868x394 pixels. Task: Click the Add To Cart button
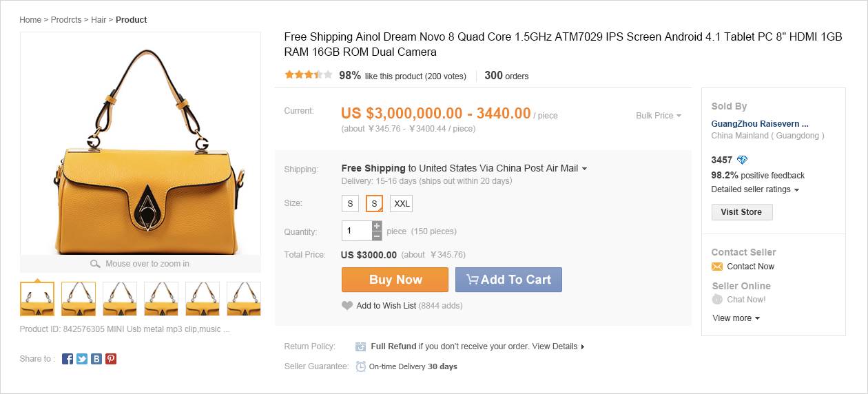(508, 280)
